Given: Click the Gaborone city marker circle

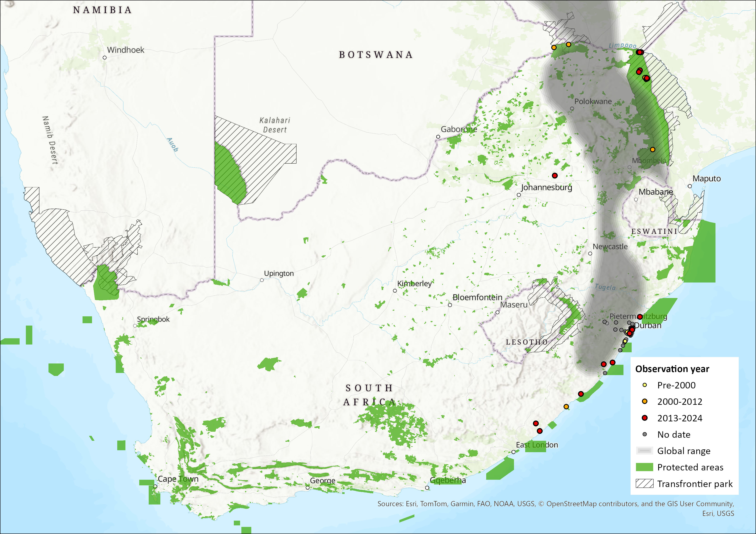Looking at the screenshot, I should (x=438, y=137).
